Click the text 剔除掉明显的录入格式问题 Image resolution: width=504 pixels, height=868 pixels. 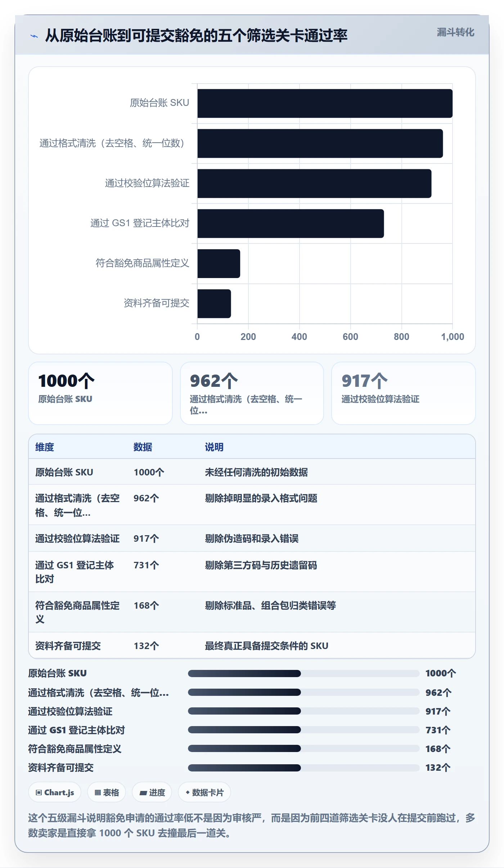[x=261, y=498]
